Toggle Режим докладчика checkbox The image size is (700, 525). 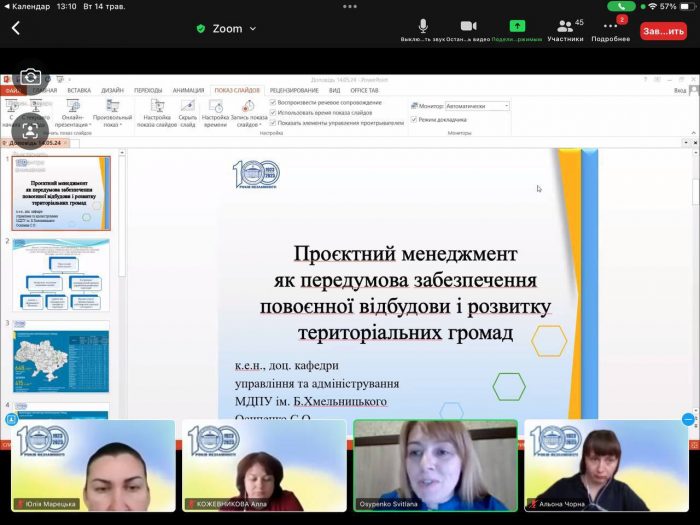coord(414,119)
